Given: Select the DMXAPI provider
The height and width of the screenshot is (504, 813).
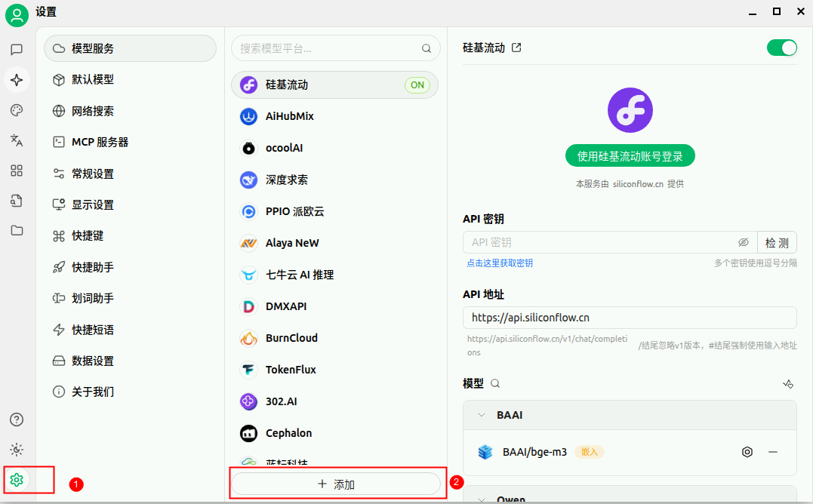Looking at the screenshot, I should tap(335, 306).
